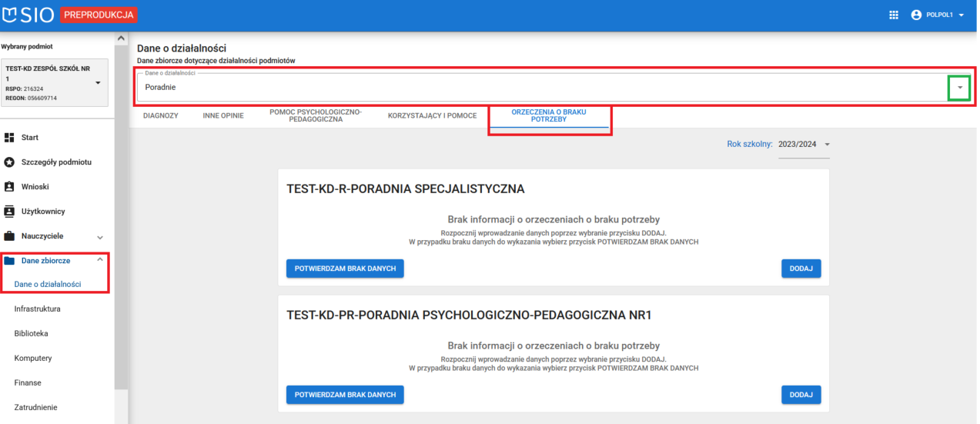Switch to the Diagnozy tab
The width and height of the screenshot is (980, 424).
click(x=161, y=115)
